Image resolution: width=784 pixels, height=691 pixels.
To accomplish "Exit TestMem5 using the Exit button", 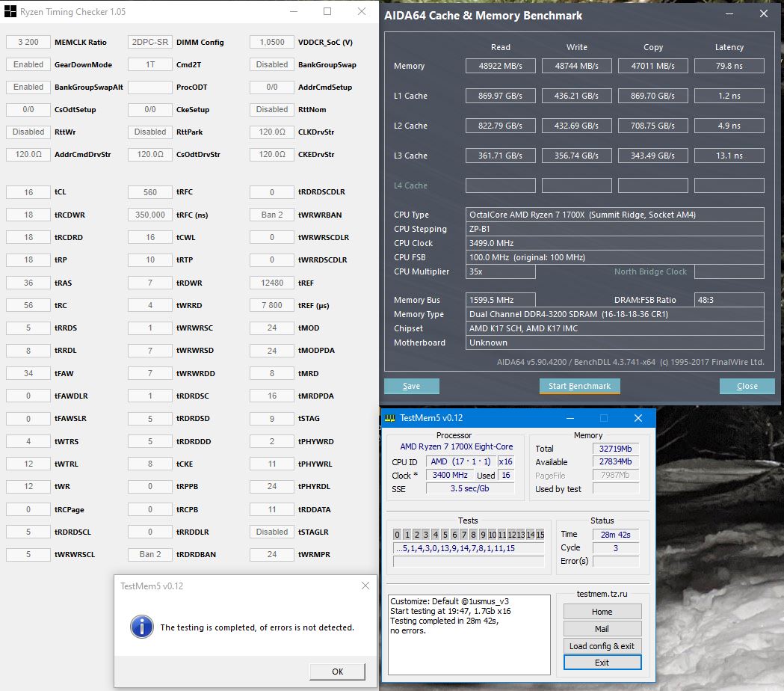I will point(602,663).
